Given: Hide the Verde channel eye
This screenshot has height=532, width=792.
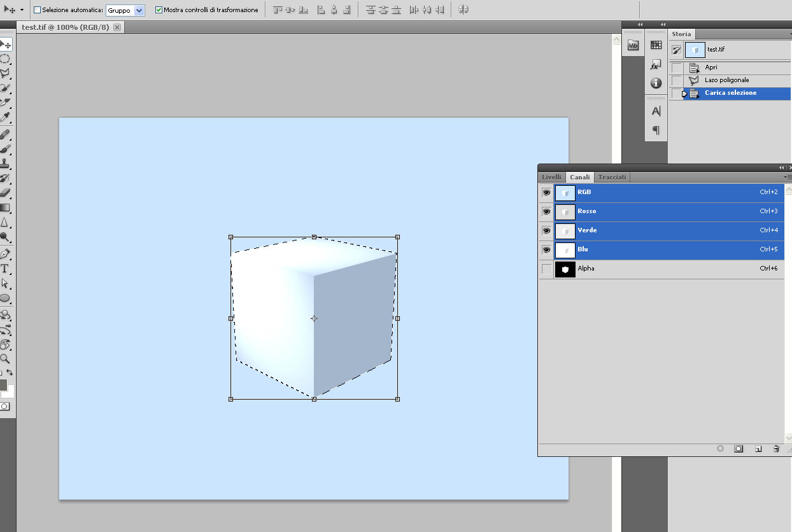Looking at the screenshot, I should [546, 230].
